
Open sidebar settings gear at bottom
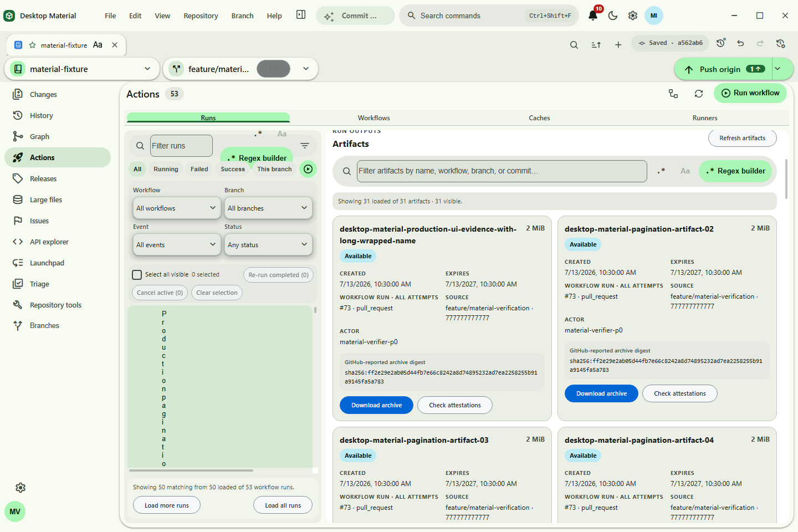(21, 488)
